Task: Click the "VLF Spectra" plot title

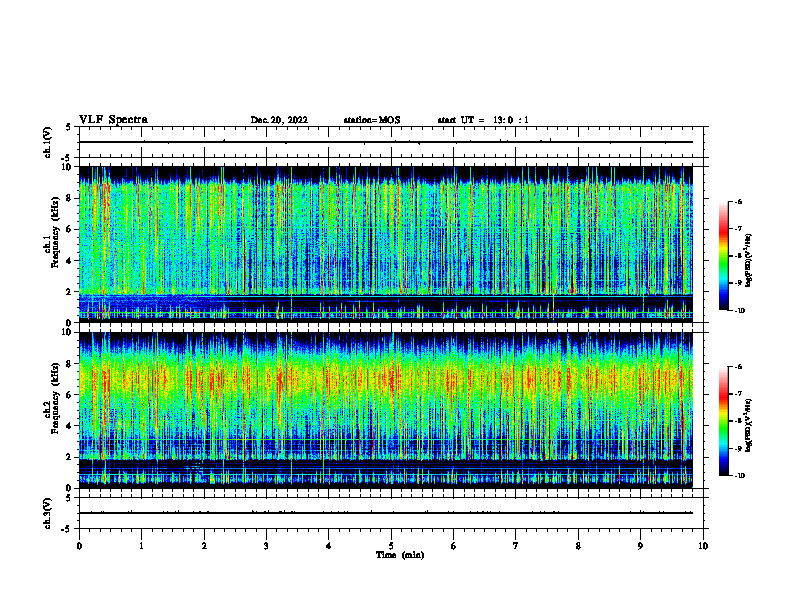Action: [x=113, y=120]
